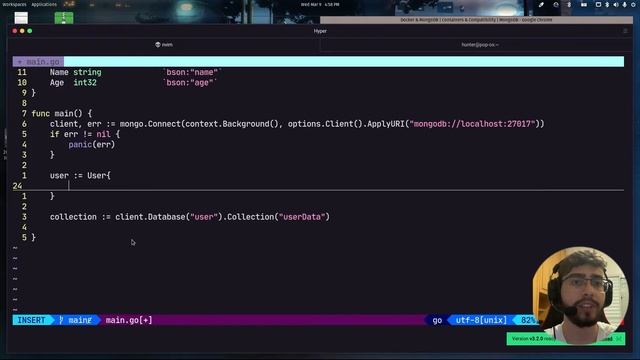Viewport: 640px width, 360px height.
Task: Click the go filetype indicator
Action: click(x=437, y=320)
